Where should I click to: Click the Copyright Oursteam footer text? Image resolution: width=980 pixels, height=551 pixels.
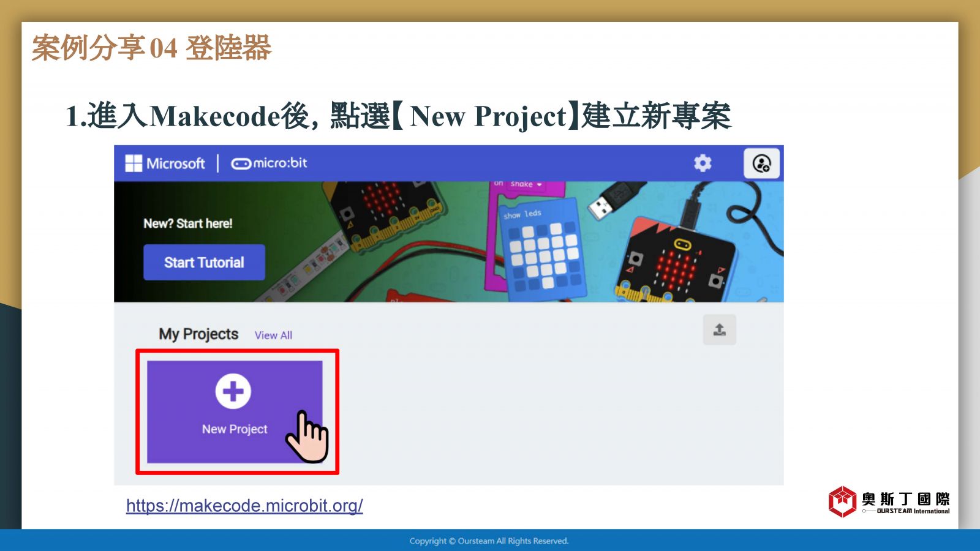[x=489, y=541]
